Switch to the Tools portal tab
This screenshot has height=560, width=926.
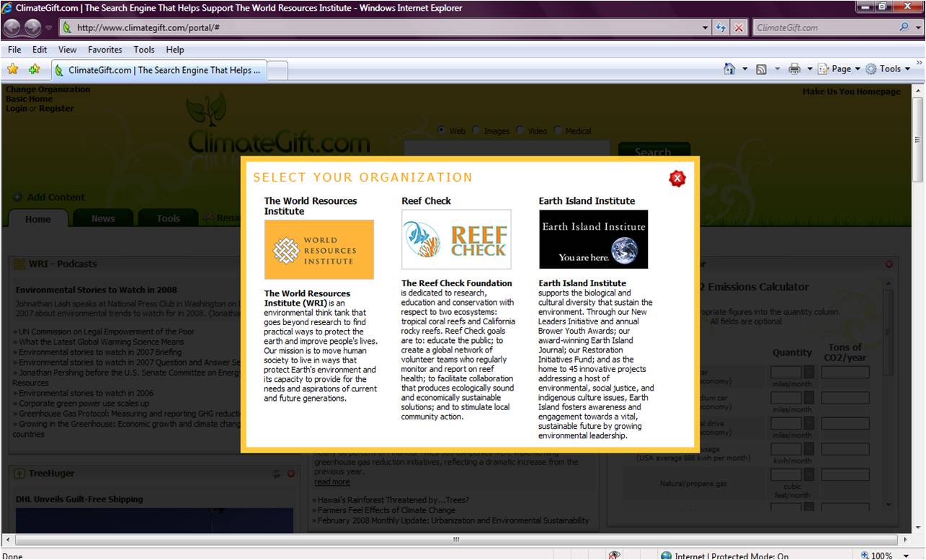(169, 219)
